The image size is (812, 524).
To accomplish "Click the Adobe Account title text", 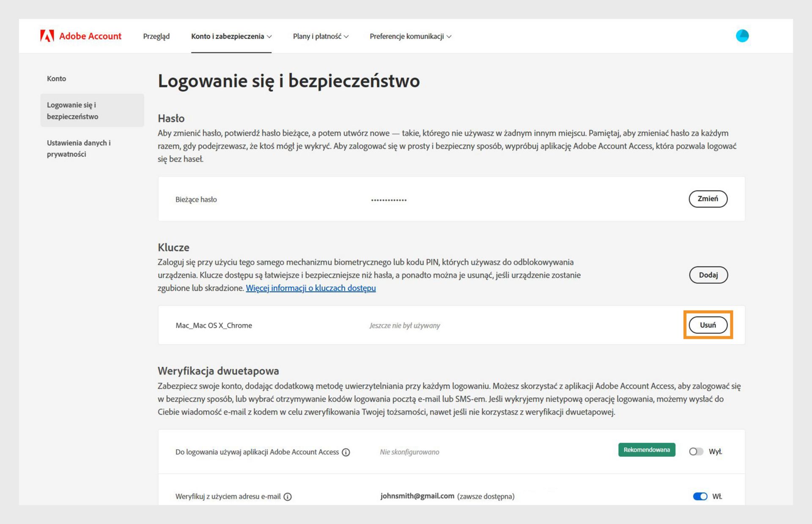I will 90,36.
